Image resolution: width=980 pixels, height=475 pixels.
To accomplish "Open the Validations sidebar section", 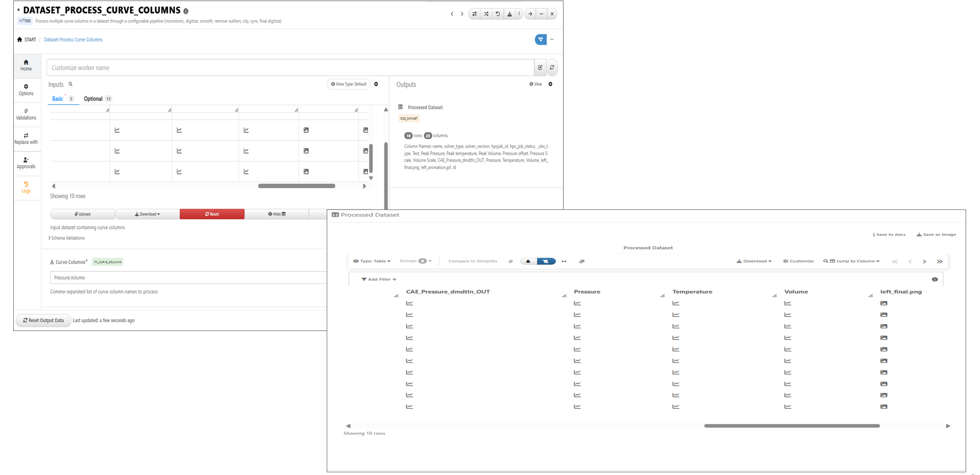I will tap(26, 114).
